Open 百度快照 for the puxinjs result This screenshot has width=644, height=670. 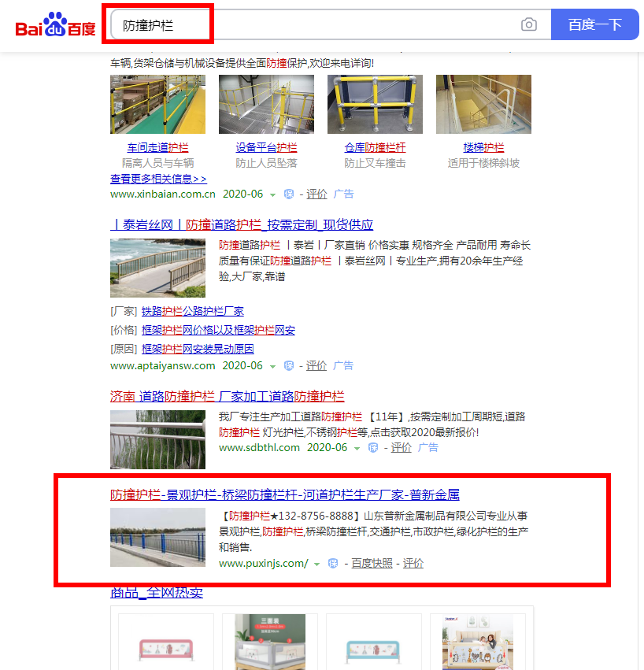coord(372,564)
